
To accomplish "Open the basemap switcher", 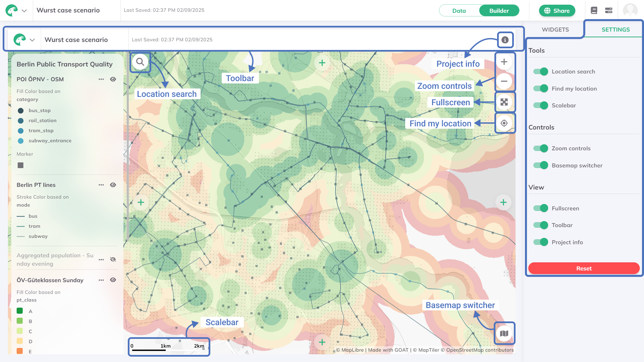I will click(x=504, y=334).
